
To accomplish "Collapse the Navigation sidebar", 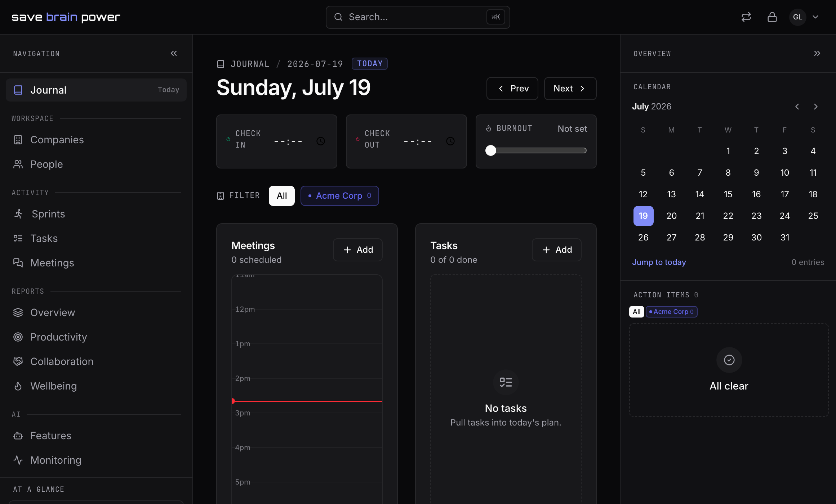I will (x=174, y=53).
